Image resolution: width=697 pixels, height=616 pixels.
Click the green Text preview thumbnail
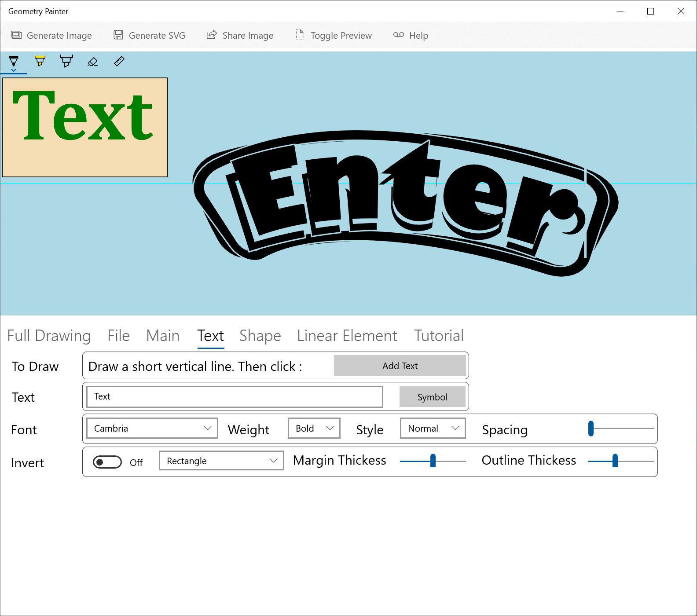pos(85,127)
